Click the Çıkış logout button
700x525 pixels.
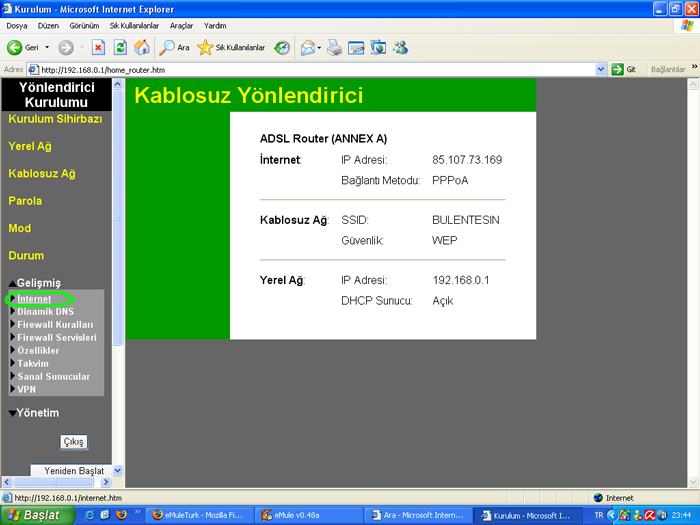coord(74,442)
